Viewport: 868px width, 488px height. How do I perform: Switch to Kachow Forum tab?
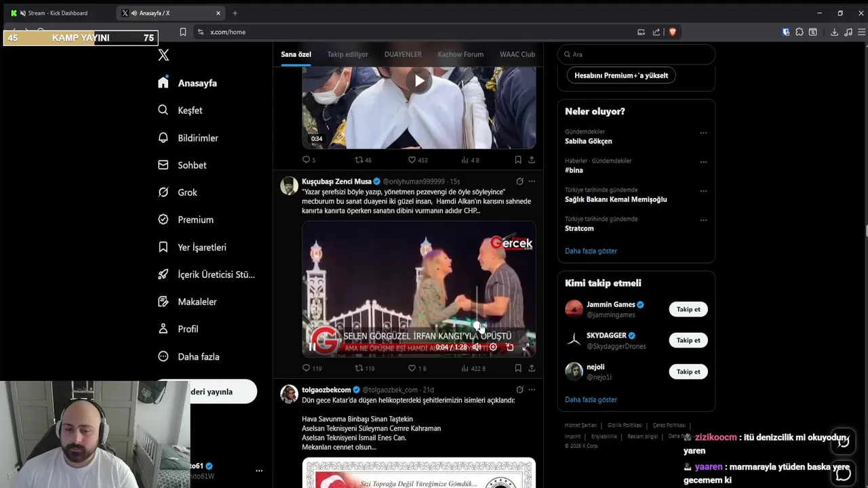coord(460,54)
